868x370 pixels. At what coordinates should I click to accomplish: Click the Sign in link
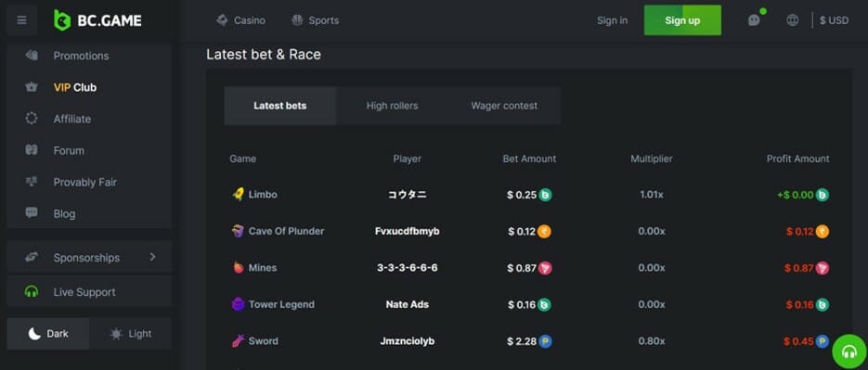(x=613, y=20)
